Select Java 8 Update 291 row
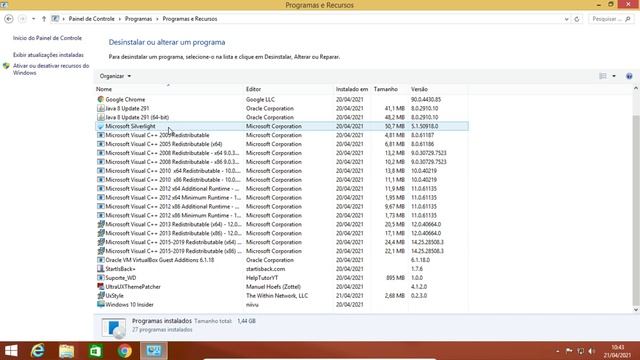Image resolution: width=640 pixels, height=360 pixels. click(x=282, y=108)
